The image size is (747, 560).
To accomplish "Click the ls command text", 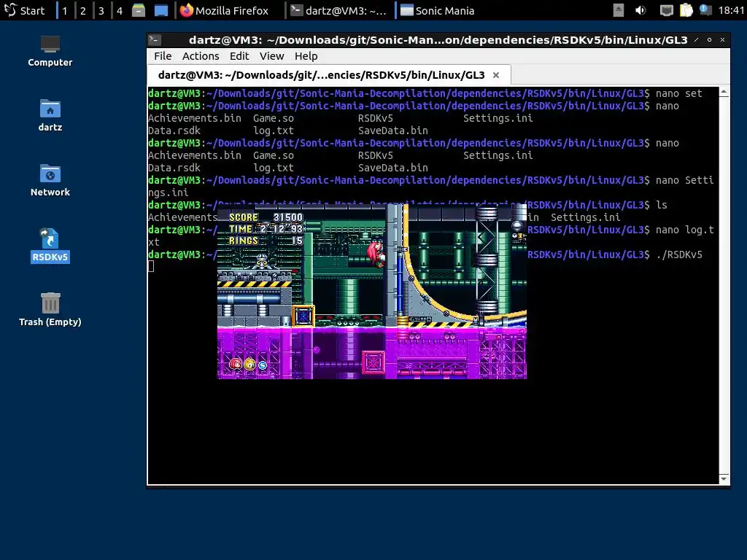I will (662, 205).
